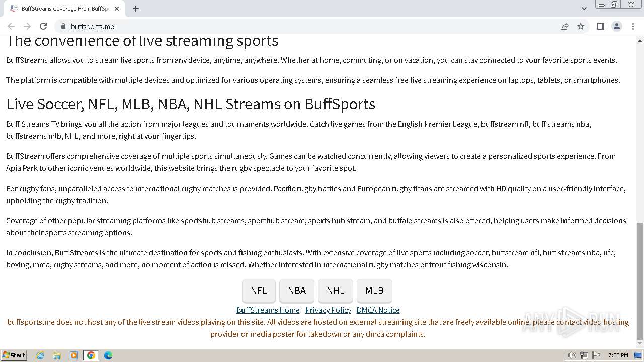The width and height of the screenshot is (644, 362).
Task: Open the NHL streams button
Action: (x=336, y=291)
